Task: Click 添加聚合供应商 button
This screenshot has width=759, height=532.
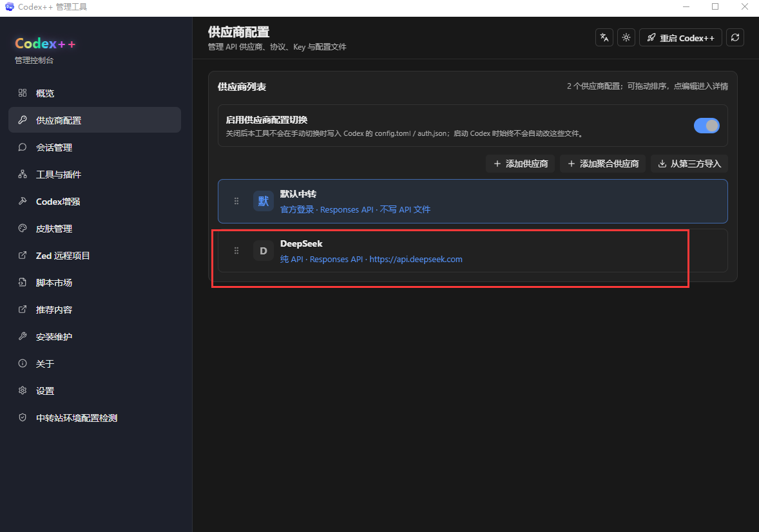Action: click(602, 164)
